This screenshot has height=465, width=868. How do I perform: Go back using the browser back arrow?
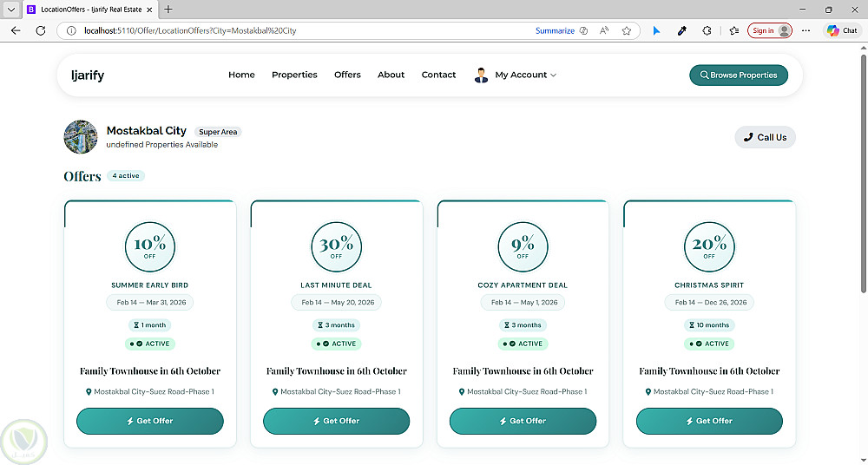(16, 31)
